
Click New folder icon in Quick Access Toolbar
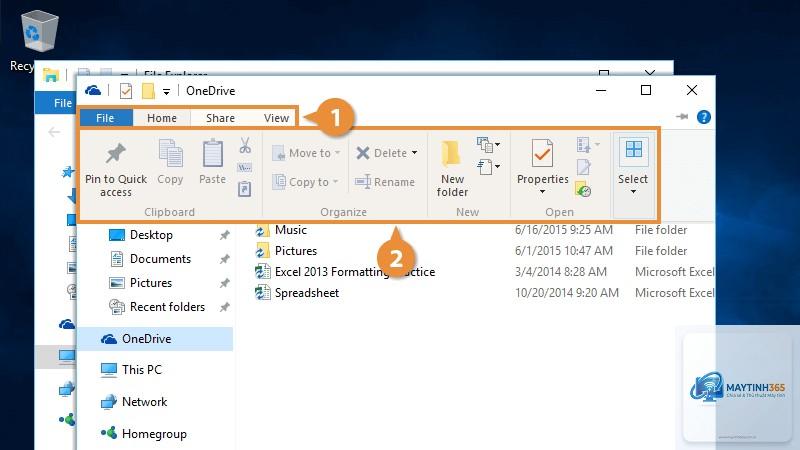click(x=148, y=91)
